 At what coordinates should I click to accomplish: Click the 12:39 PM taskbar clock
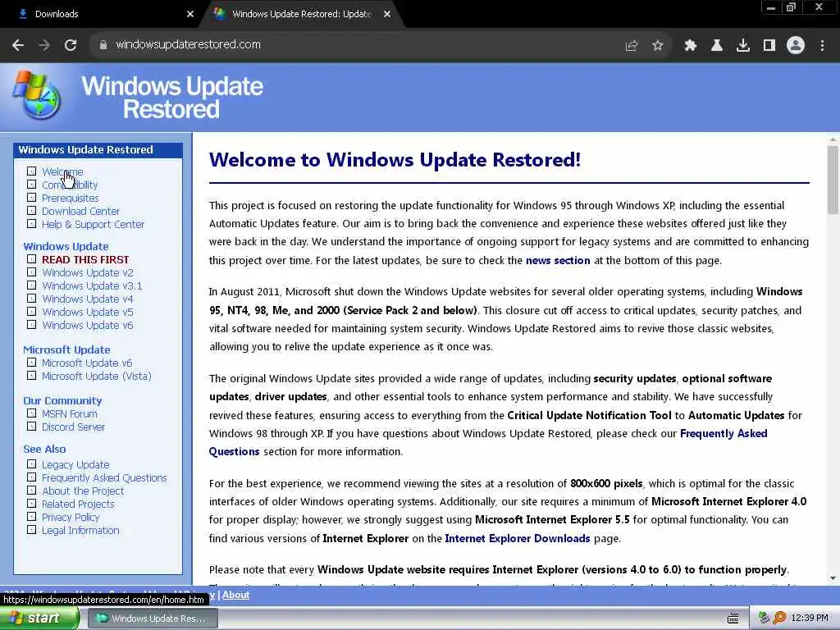coord(810,619)
